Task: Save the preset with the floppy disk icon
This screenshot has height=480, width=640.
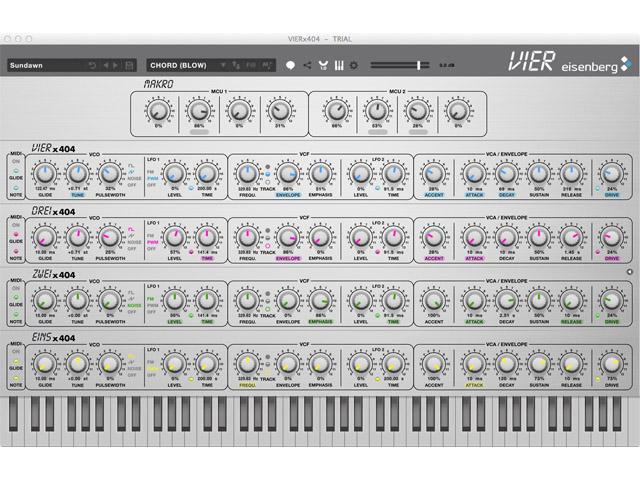Action: (129, 65)
